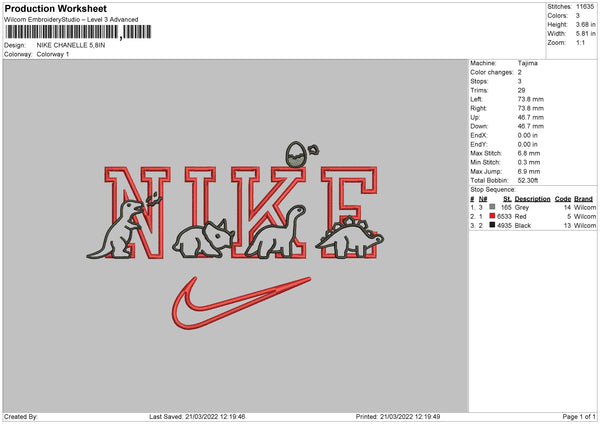Click the black thread color swatch

492,225
